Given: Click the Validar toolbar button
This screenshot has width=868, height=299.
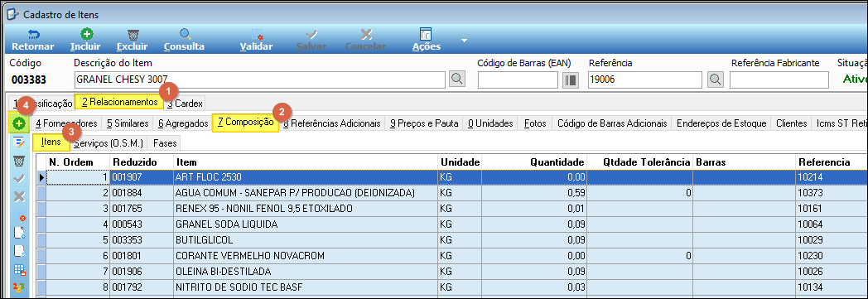Looking at the screenshot, I should point(256,40).
